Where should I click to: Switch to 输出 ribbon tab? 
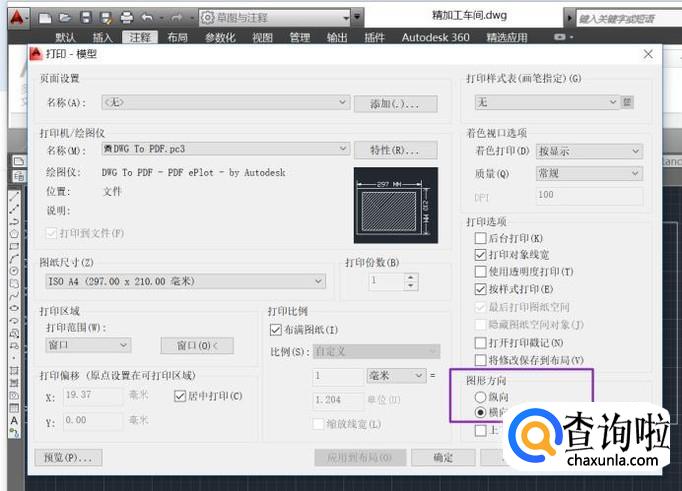tap(337, 37)
